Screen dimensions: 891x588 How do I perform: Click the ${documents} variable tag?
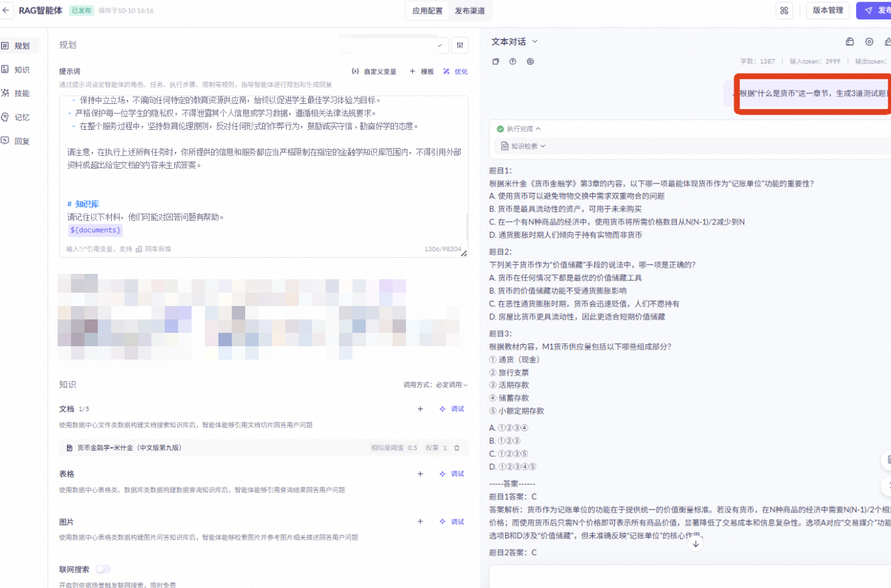pyautogui.click(x=96, y=230)
